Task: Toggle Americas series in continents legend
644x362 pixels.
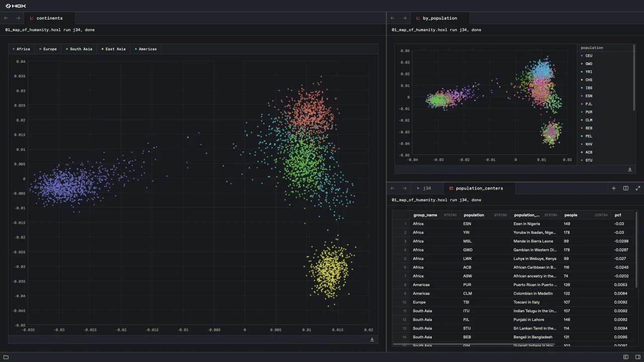Action: coord(146,49)
